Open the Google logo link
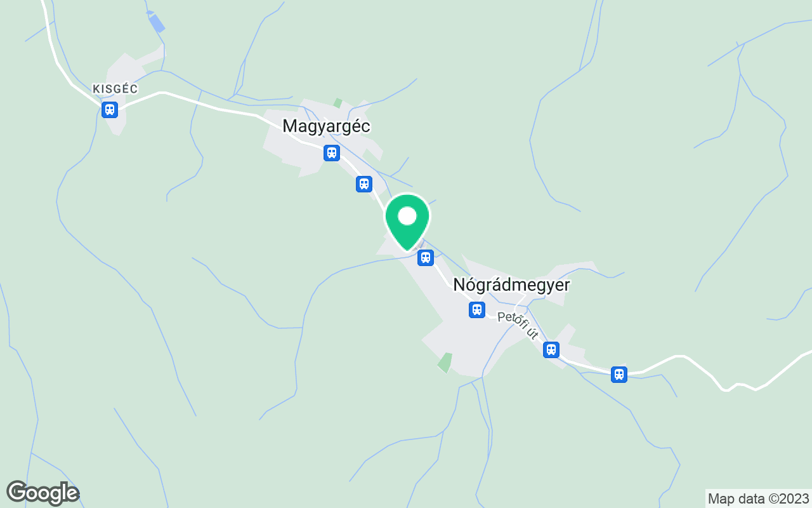Viewport: 812px width, 508px height. (x=43, y=493)
